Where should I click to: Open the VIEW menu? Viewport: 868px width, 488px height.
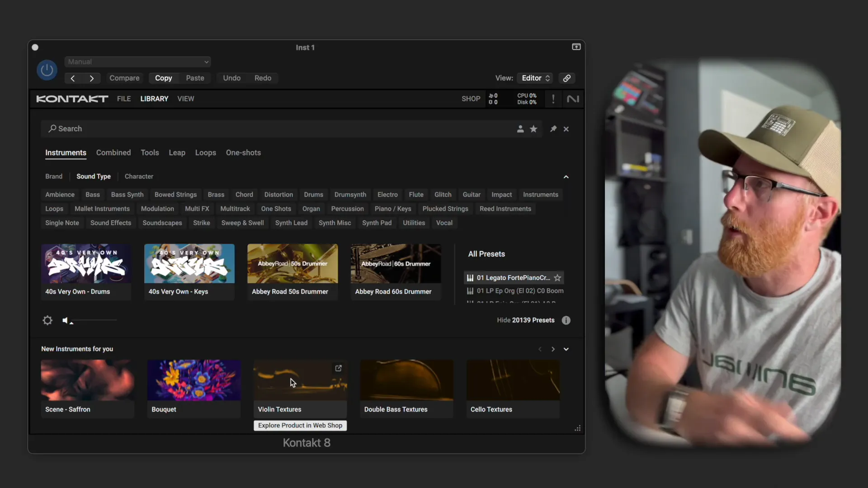pos(185,99)
